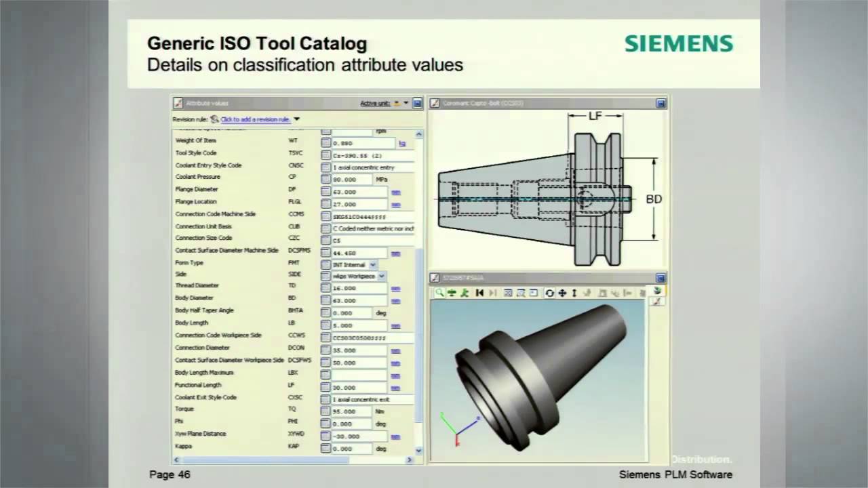Click the mm unit link for Flange Location
The image size is (868, 488).
[395, 205]
